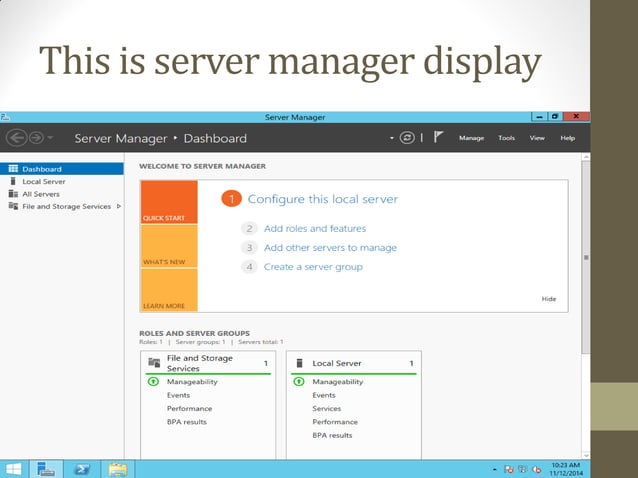Open dropdown arrow beside Refresh icon
The image size is (638, 478).
tap(392, 137)
